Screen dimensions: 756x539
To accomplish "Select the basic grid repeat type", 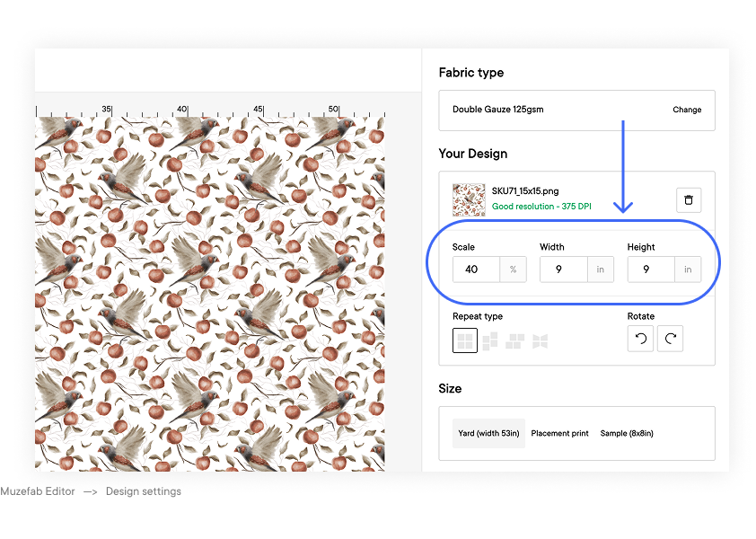I will point(465,340).
